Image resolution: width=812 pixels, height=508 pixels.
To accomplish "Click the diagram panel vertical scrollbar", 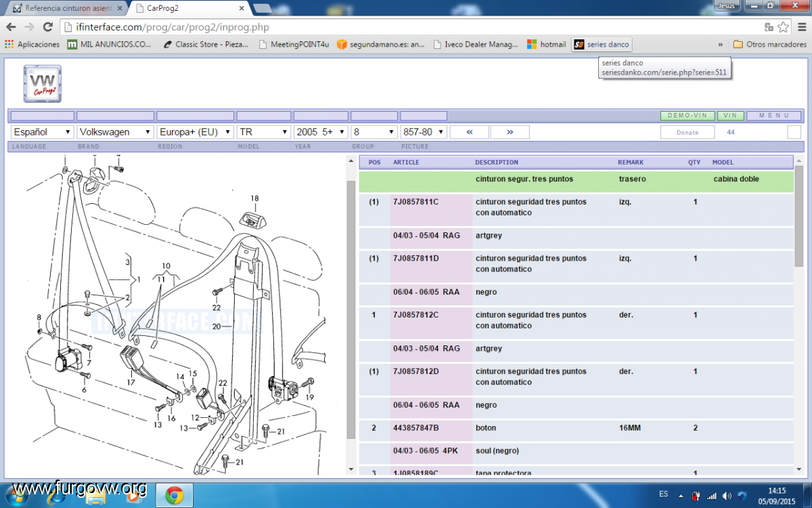I will 351,308.
